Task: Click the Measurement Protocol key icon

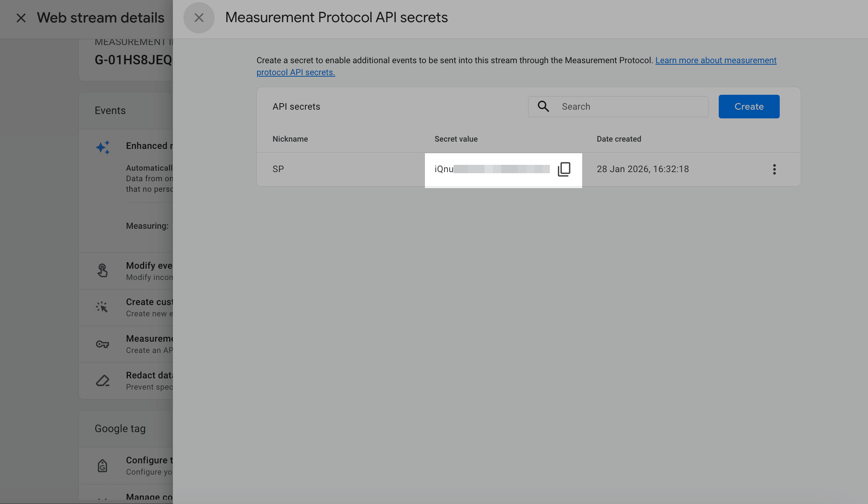Action: click(102, 344)
